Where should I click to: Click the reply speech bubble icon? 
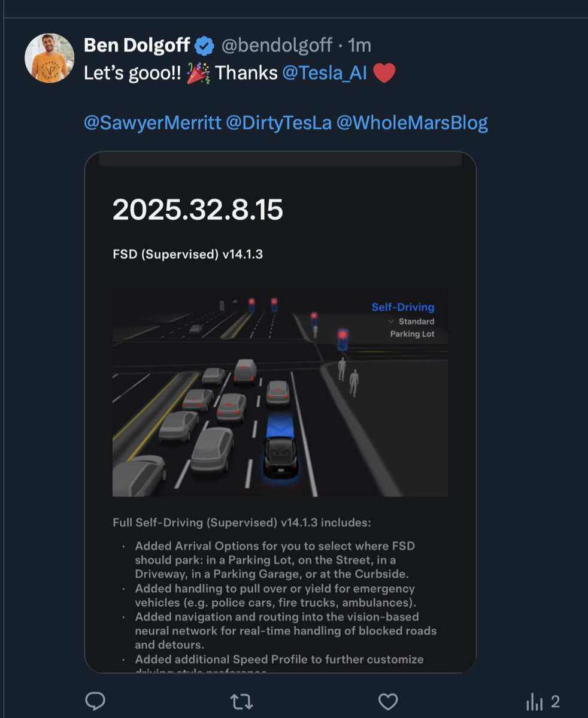click(95, 701)
